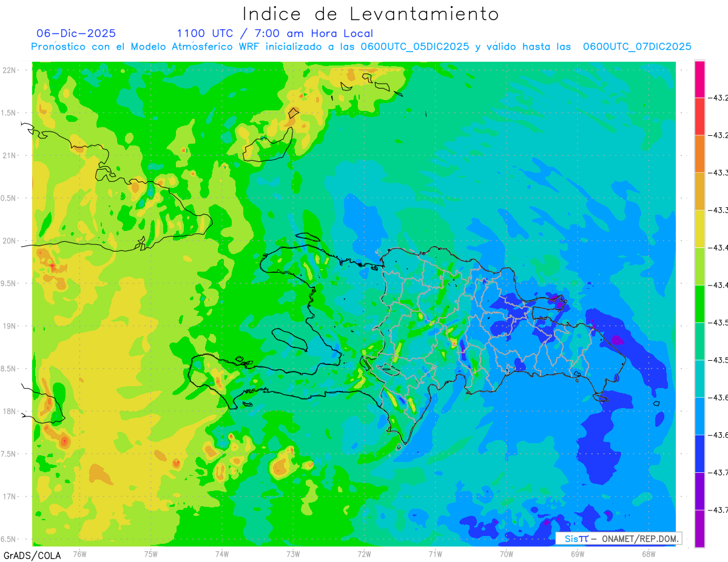Click the magenta swatch topping the colorbar

pos(699,79)
